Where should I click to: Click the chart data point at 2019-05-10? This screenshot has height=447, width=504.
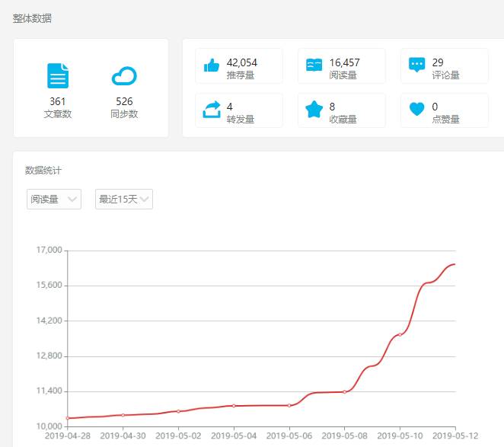400,335
